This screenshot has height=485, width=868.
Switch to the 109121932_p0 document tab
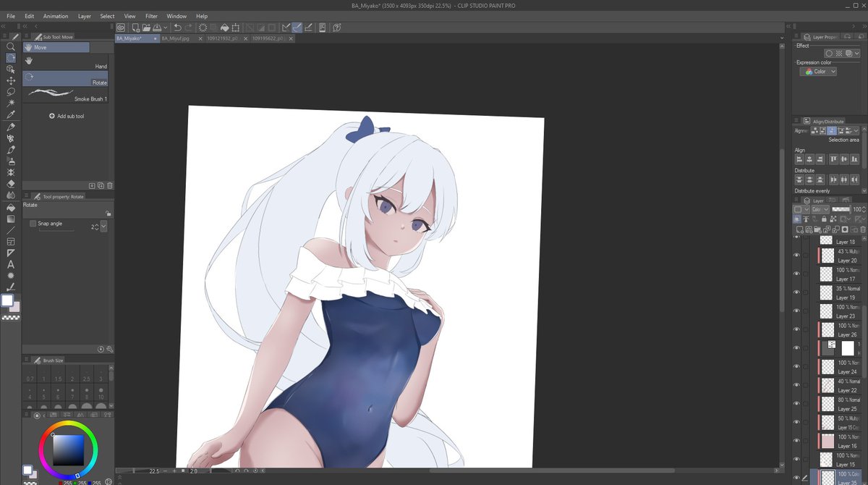click(223, 38)
